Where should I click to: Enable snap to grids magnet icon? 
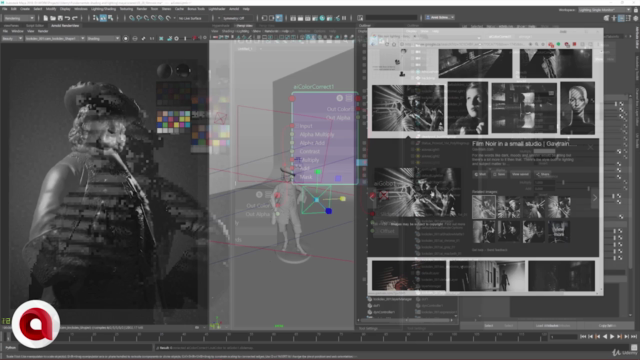131,18
